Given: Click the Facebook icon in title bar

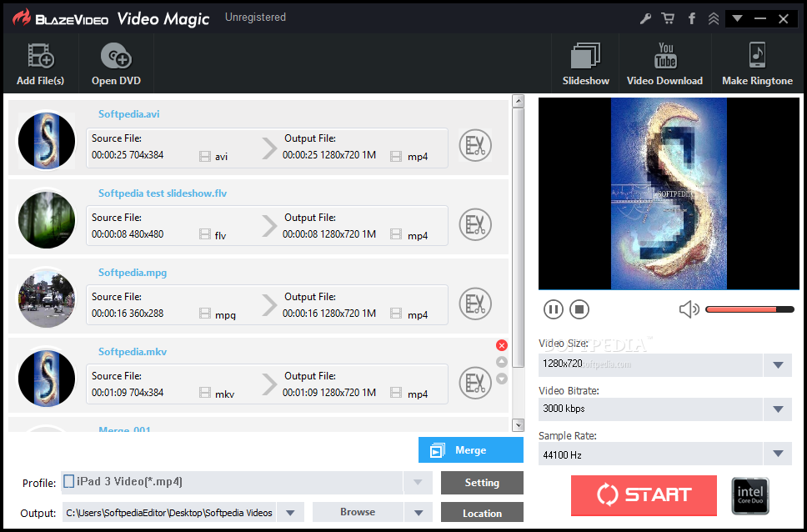Looking at the screenshot, I should click(692, 19).
